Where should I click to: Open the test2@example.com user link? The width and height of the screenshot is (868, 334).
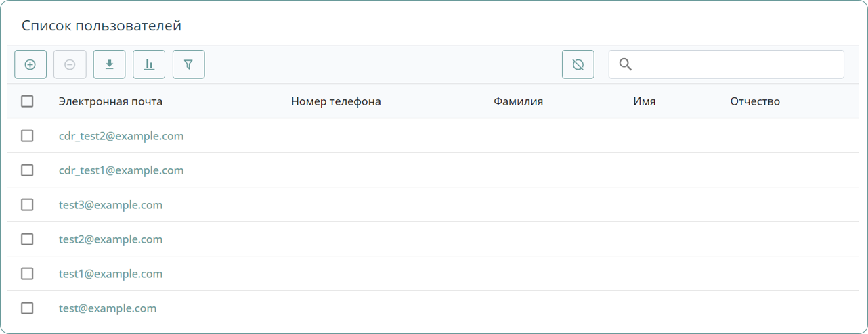(110, 239)
